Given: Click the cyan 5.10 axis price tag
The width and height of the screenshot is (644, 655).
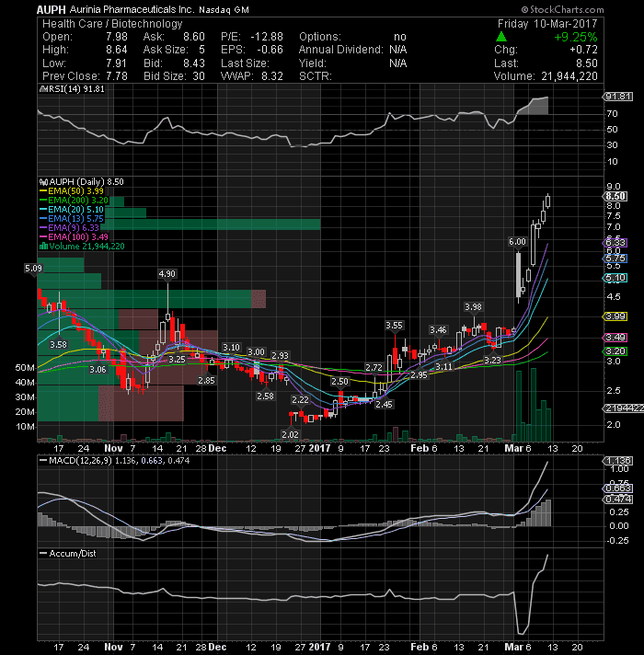Looking at the screenshot, I should 615,278.
